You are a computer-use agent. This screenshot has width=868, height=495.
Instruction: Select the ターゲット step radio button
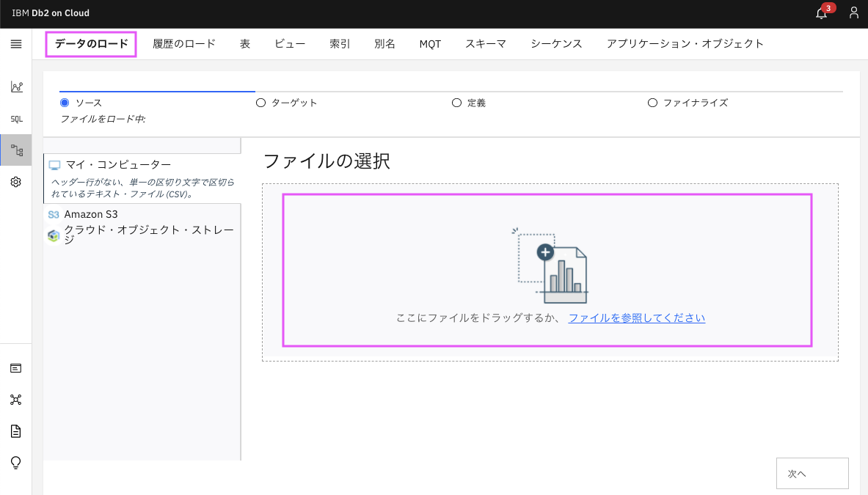click(260, 103)
